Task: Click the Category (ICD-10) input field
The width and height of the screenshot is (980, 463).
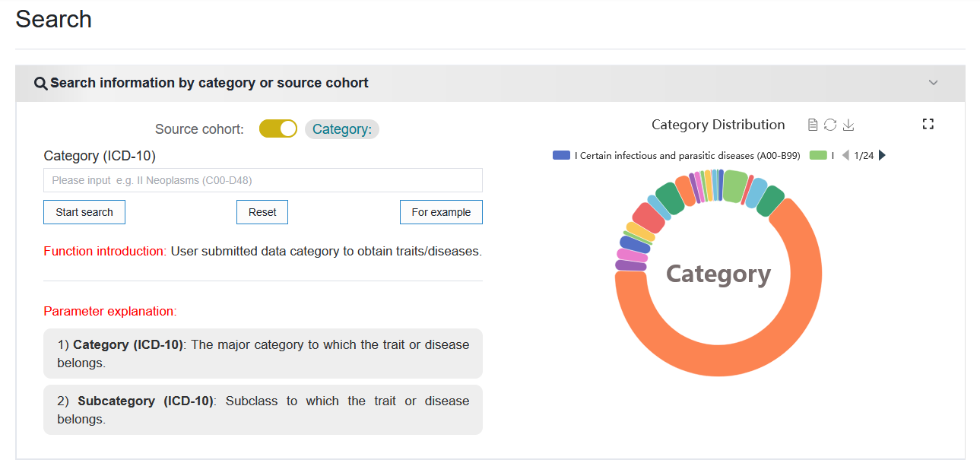Action: [263, 180]
